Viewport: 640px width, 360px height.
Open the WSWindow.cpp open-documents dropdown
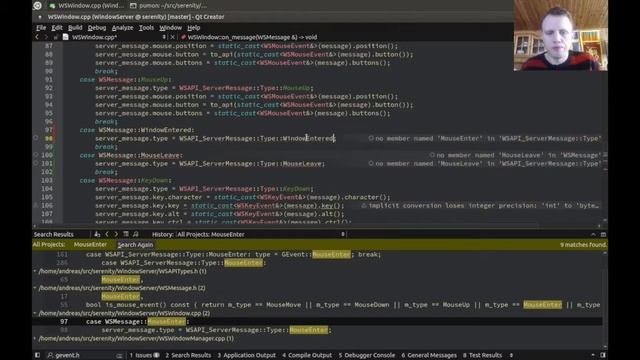pyautogui.click(x=164, y=37)
